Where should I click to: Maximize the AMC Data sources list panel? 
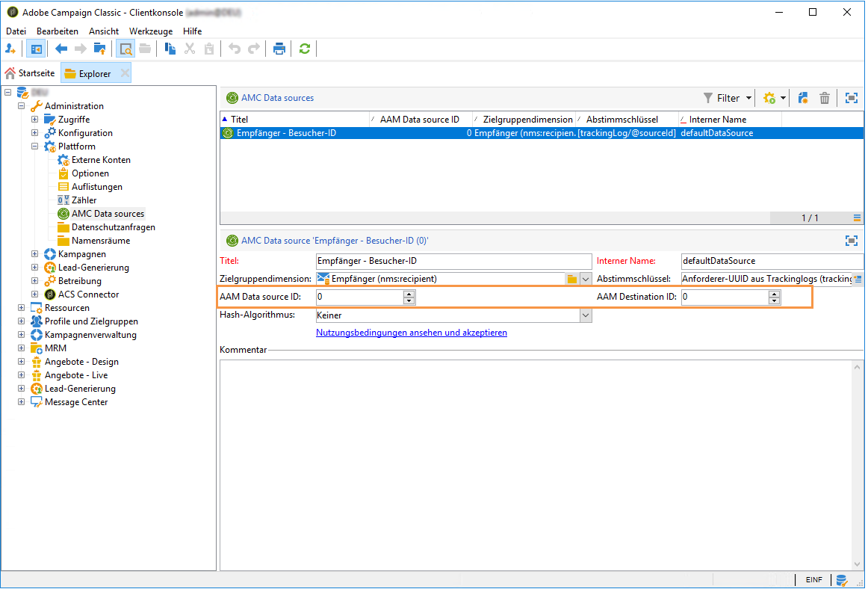coord(852,98)
